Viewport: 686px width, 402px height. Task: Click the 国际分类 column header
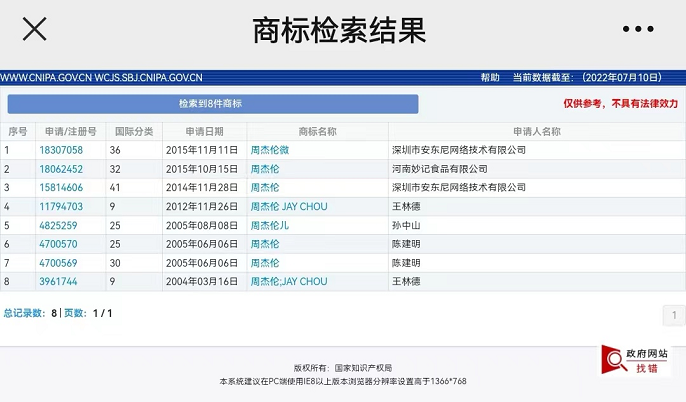point(134,131)
